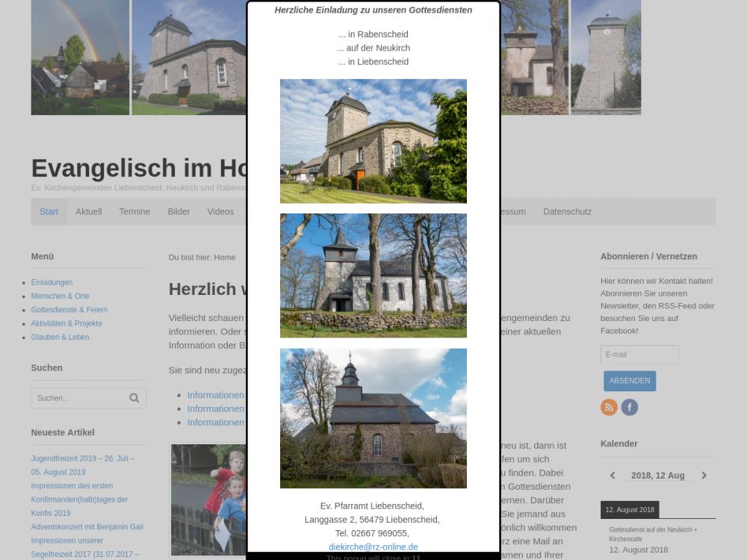
Task: Click the first church photo in popup
Action: 373,141
